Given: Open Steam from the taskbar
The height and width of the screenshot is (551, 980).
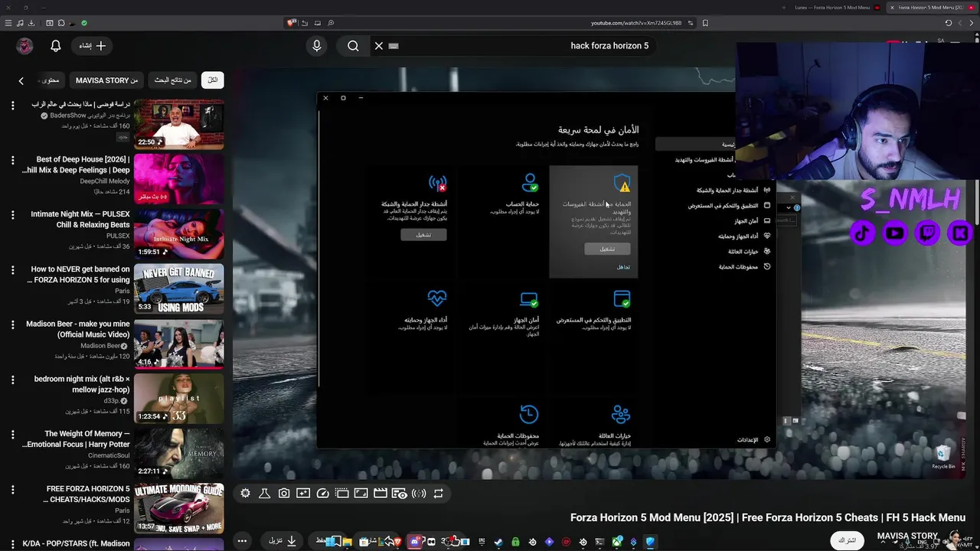Looking at the screenshot, I should pos(498,542).
